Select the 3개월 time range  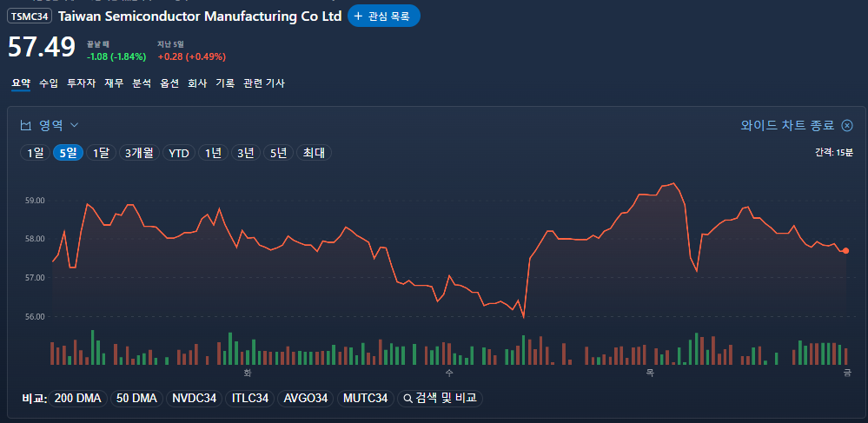tap(140, 153)
